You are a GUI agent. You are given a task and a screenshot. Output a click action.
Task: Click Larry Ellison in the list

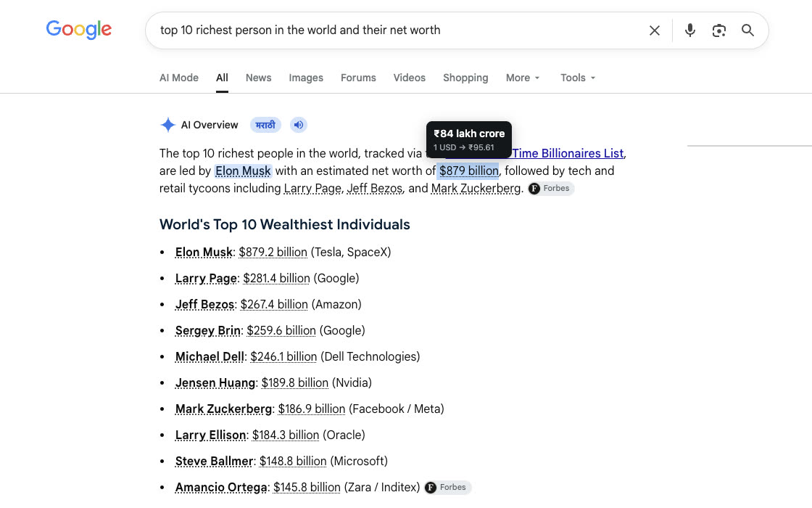pyautogui.click(x=210, y=435)
